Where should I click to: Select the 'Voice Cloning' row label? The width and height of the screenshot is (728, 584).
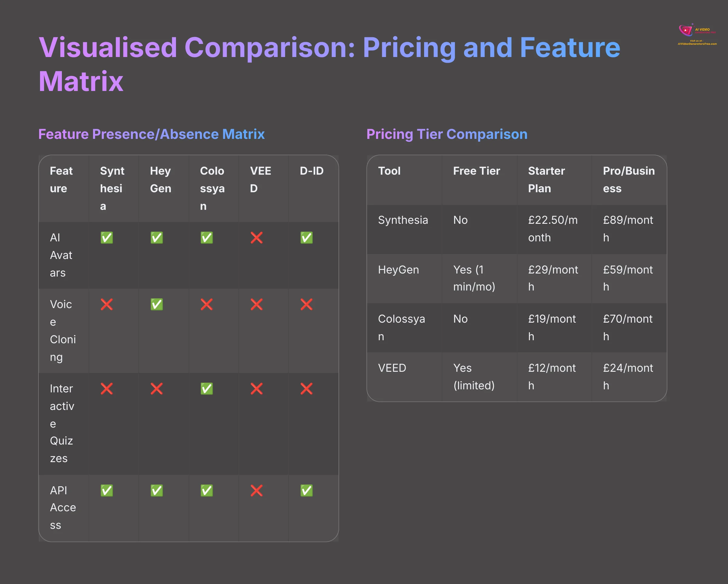click(63, 331)
